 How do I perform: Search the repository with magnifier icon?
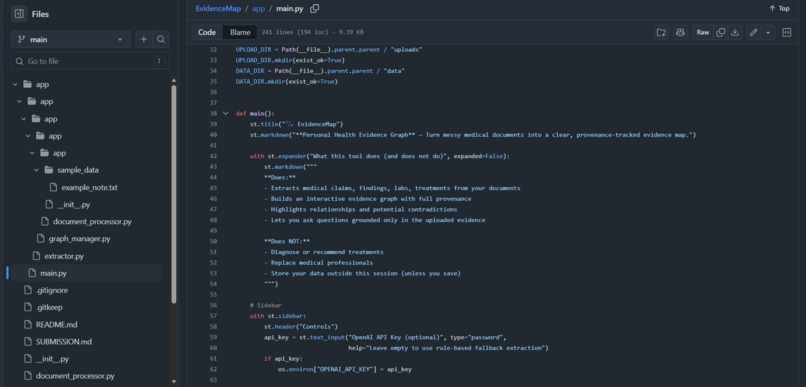[x=161, y=40]
